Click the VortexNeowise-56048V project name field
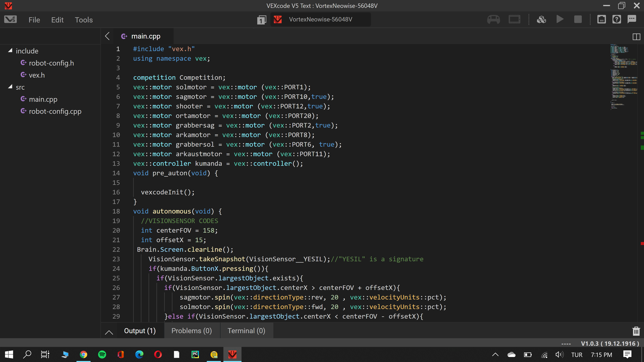The width and height of the screenshot is (644, 362). click(x=320, y=19)
